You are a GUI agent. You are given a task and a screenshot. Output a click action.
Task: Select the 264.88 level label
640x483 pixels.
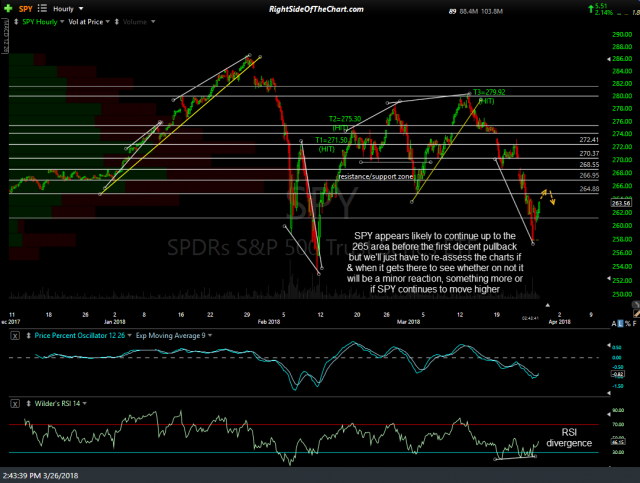coord(589,189)
